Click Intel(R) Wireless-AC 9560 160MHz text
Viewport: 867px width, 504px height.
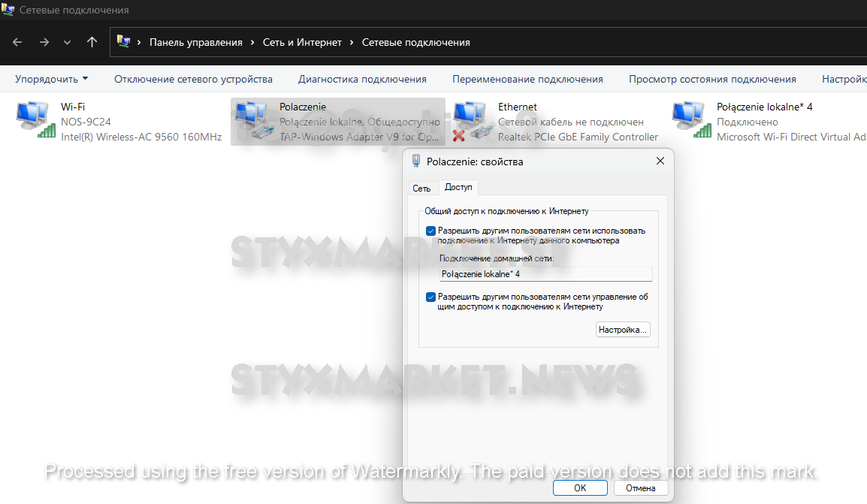[141, 137]
